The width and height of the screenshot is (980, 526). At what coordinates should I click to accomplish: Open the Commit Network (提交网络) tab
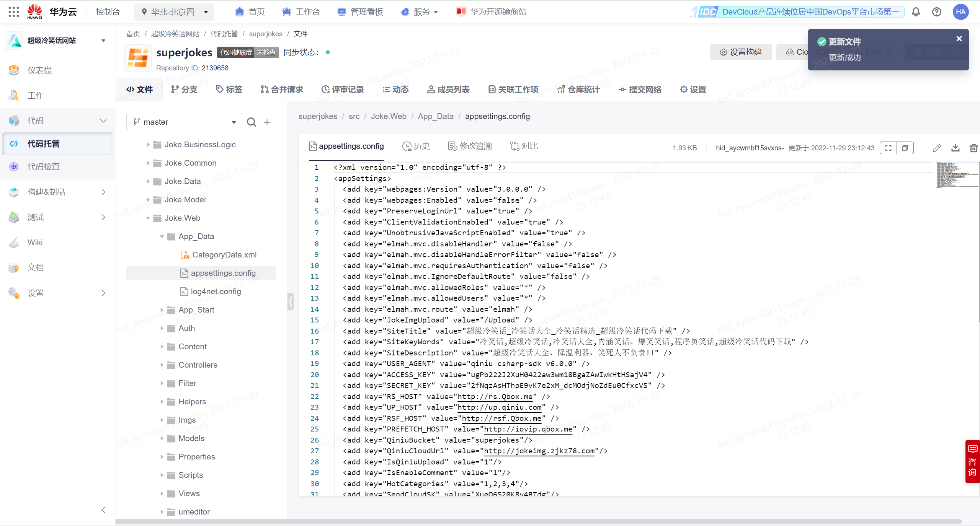640,90
